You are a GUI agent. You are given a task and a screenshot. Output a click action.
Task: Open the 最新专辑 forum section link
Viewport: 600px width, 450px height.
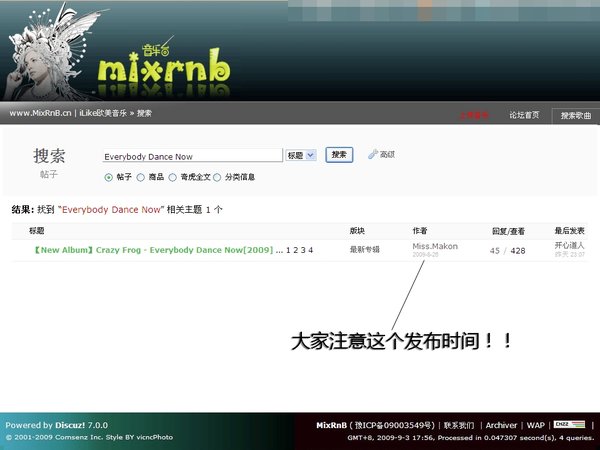tap(365, 249)
